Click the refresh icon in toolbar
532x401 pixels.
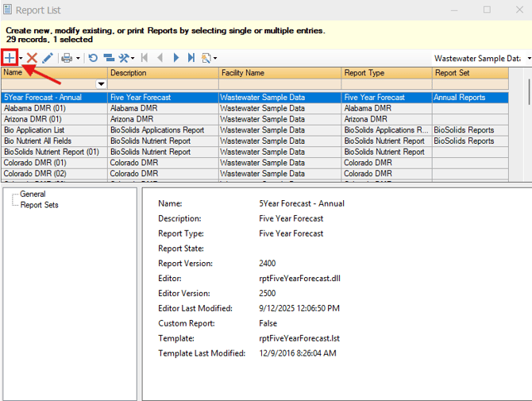click(x=93, y=58)
